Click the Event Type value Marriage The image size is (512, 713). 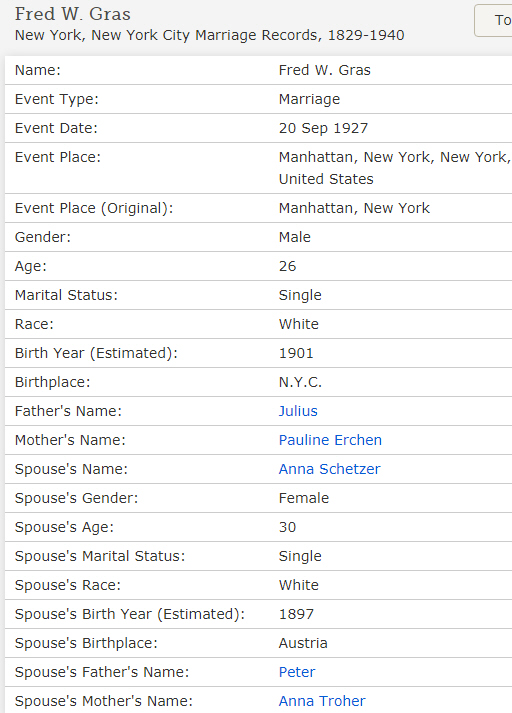coord(309,99)
